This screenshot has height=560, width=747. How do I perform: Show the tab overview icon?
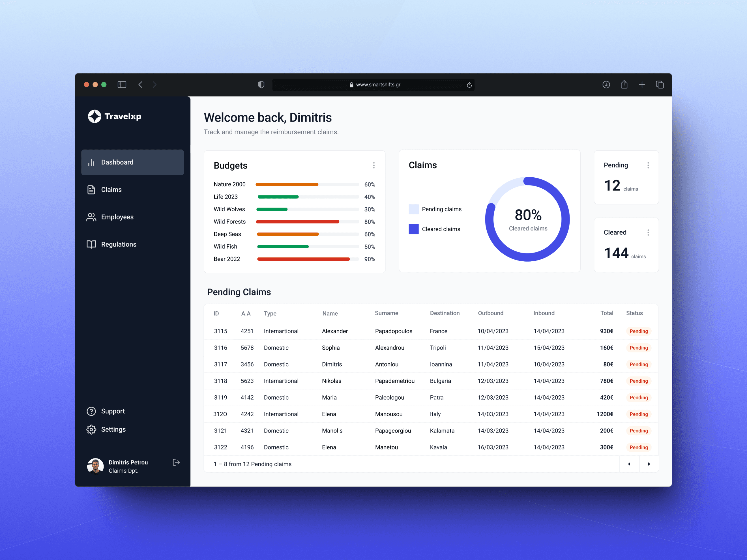pyautogui.click(x=660, y=85)
